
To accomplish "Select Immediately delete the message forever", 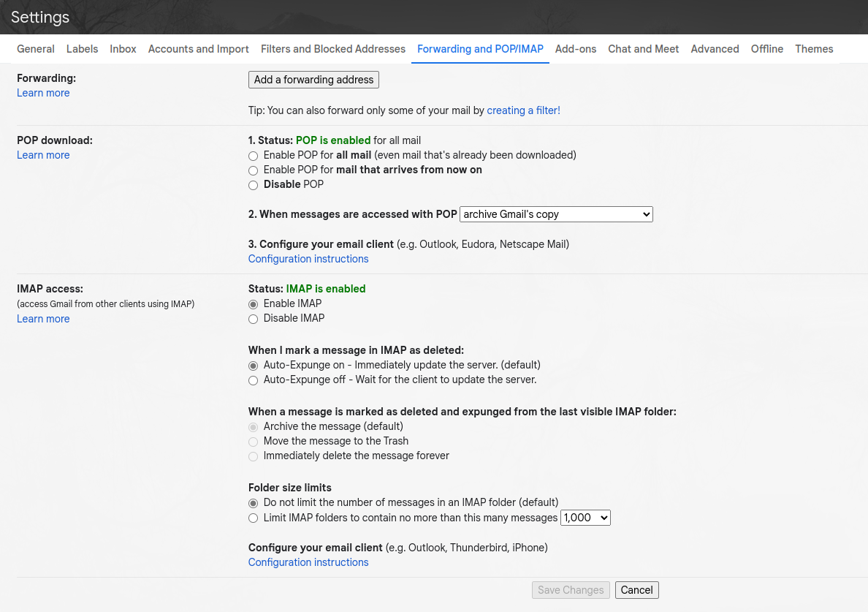I will click(253, 456).
